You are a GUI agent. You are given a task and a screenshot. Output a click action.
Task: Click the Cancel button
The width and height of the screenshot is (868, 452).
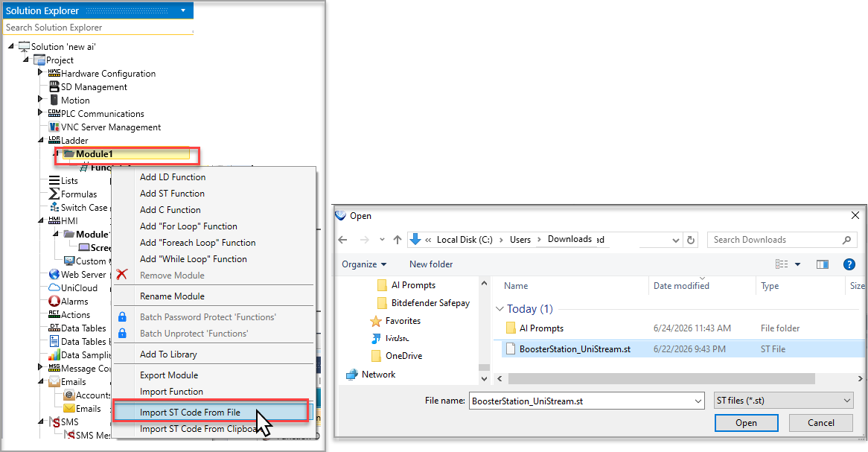(x=821, y=423)
